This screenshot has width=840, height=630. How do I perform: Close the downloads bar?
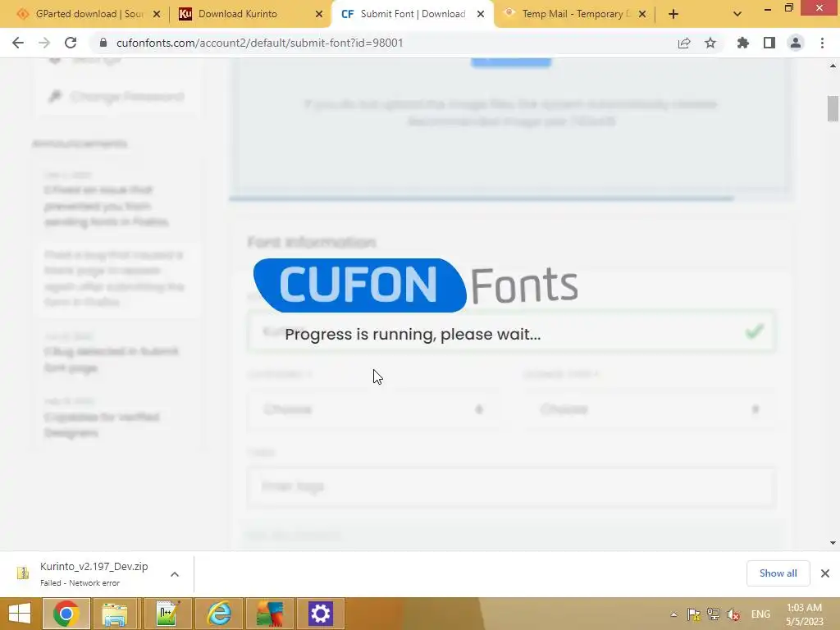click(825, 573)
